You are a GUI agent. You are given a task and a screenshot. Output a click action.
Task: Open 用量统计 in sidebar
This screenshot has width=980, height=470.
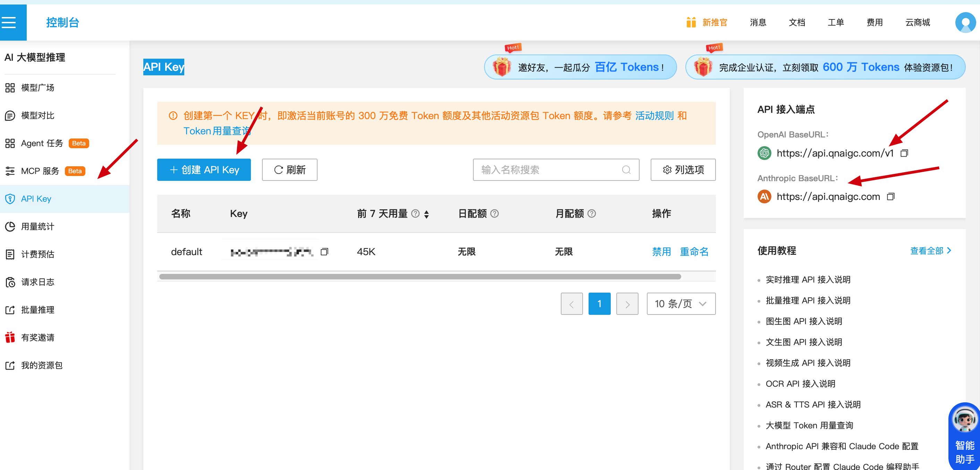coord(37,226)
